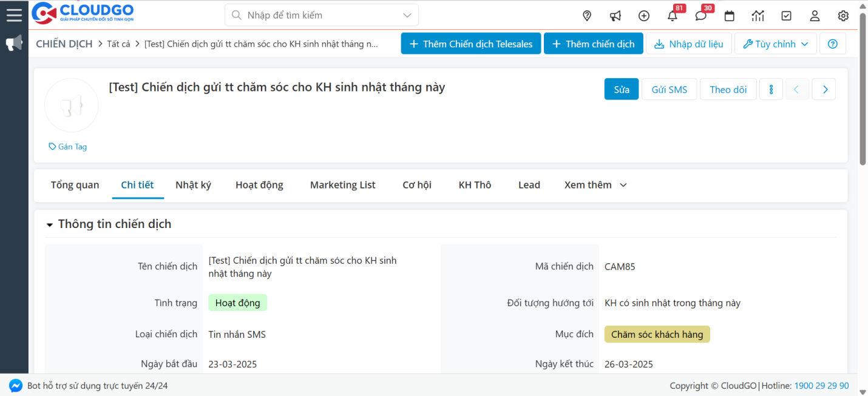Switch to the Tổng quan tab
Image resolution: width=868 pixels, height=396 pixels.
[75, 185]
